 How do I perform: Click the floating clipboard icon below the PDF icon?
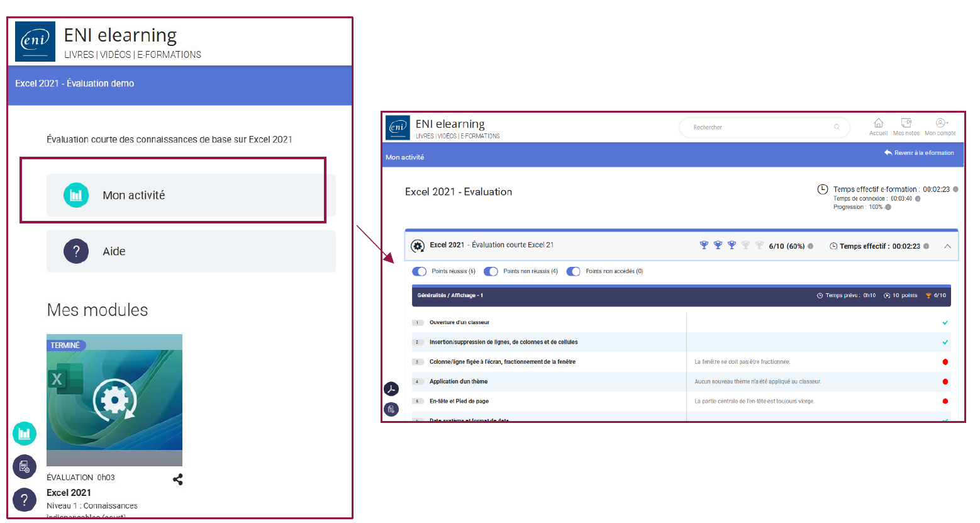click(x=391, y=410)
